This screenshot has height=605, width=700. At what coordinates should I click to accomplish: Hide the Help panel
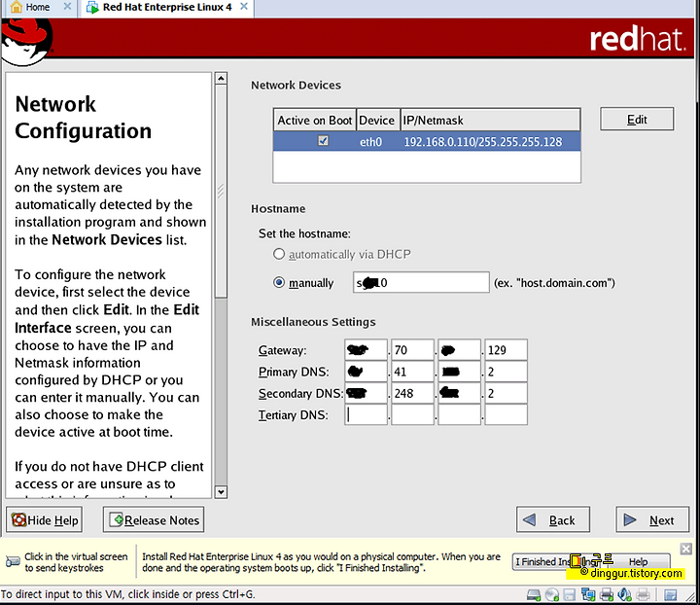[x=44, y=519]
